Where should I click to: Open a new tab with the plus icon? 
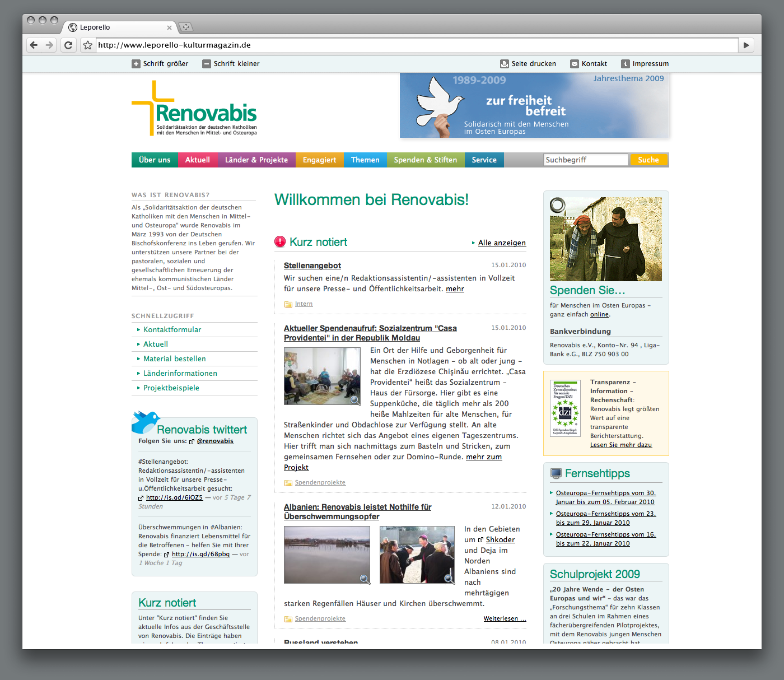(186, 27)
